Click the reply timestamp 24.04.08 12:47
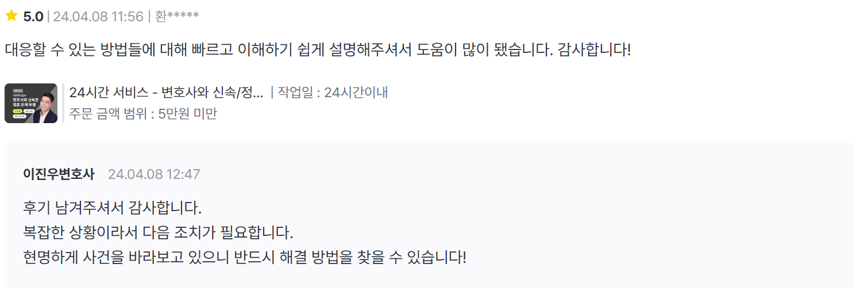The image size is (868, 298). [x=154, y=174]
